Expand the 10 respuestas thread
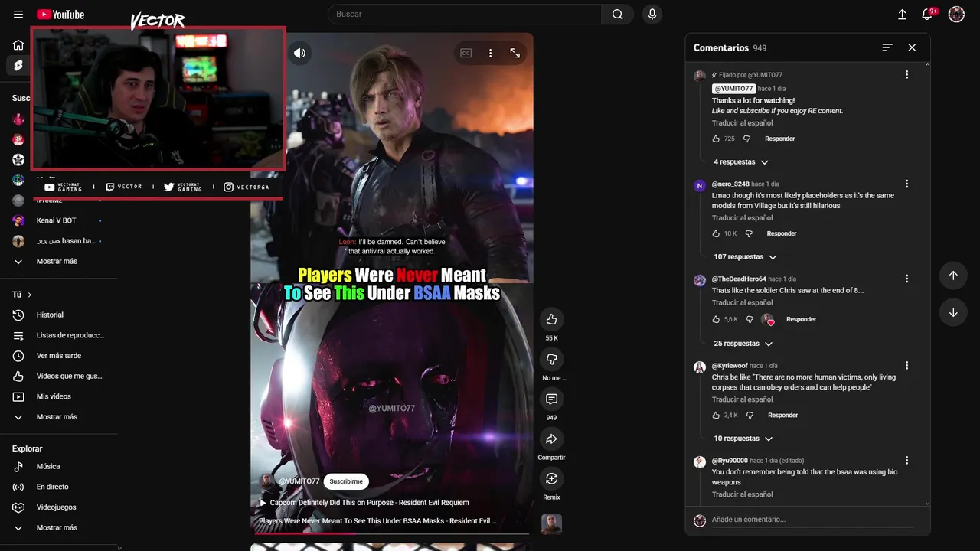The image size is (980, 551). point(743,439)
